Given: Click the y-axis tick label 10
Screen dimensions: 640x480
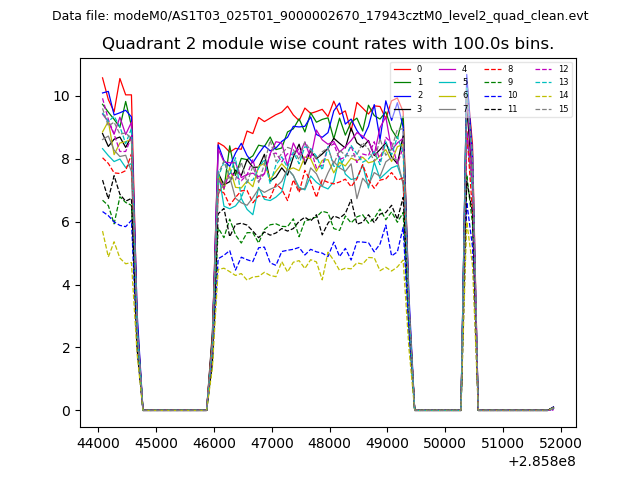Looking at the screenshot, I should pos(62,96).
